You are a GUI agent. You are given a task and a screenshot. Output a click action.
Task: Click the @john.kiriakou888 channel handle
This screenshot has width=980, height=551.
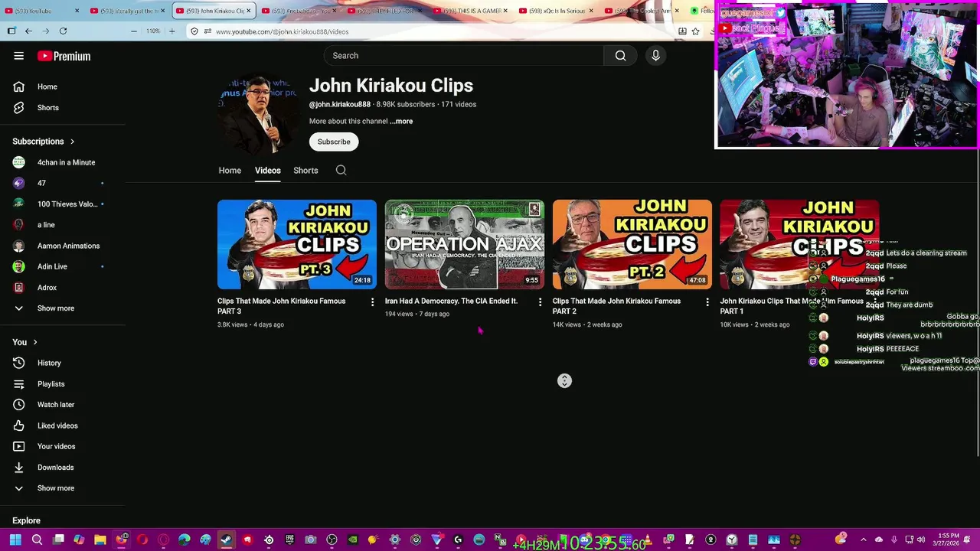(340, 104)
